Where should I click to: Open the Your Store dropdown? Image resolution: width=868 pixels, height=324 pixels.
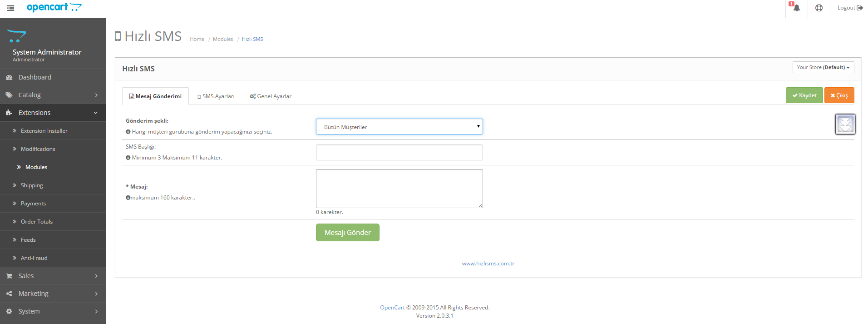[823, 67]
